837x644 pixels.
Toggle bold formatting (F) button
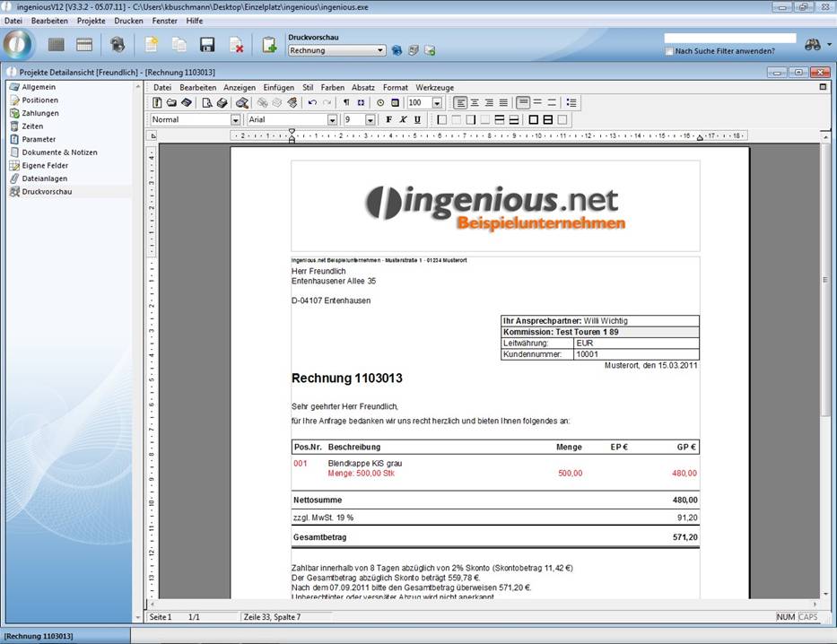point(388,119)
